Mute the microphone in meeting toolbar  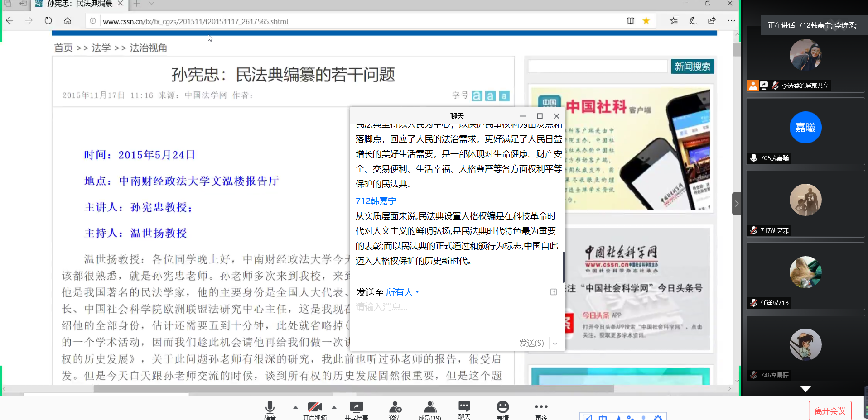point(270,408)
